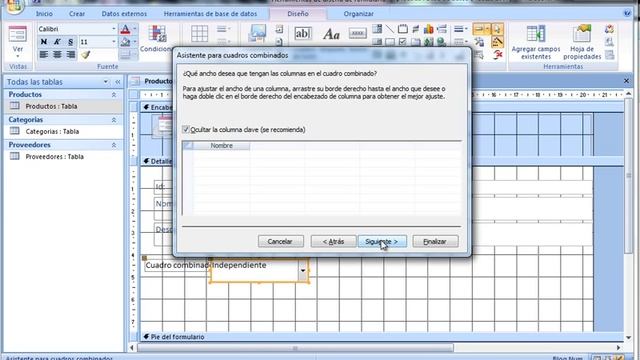The width and height of the screenshot is (640, 360).
Task: Align text right in Fuente group
Action: pos(71,54)
